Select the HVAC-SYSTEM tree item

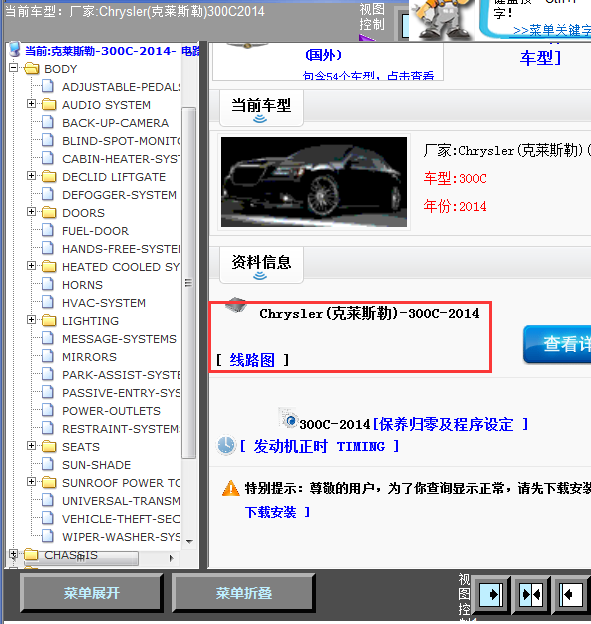104,303
